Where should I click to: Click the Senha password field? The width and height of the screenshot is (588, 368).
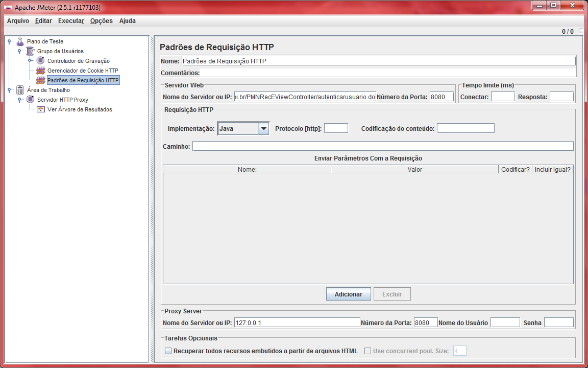559,323
